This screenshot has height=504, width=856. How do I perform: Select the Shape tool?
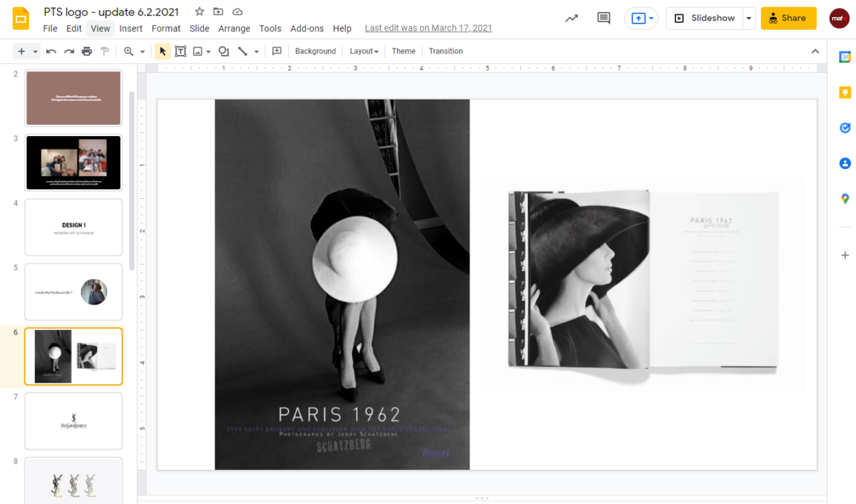coord(223,51)
